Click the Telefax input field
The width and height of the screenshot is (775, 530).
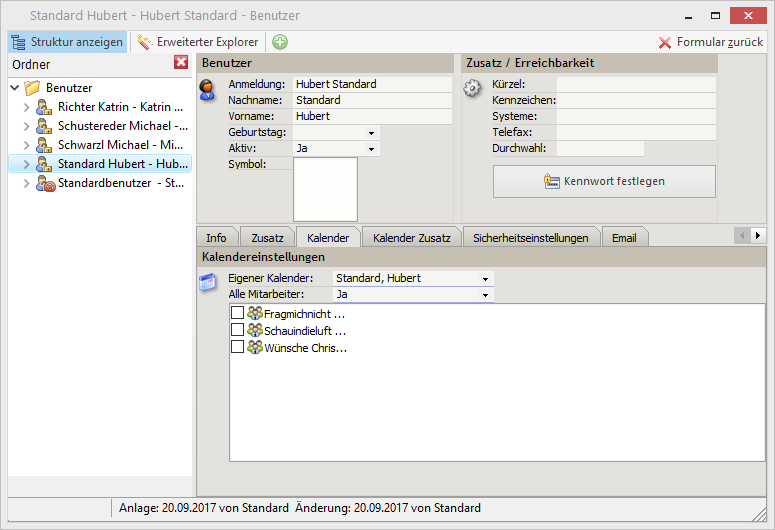point(636,132)
